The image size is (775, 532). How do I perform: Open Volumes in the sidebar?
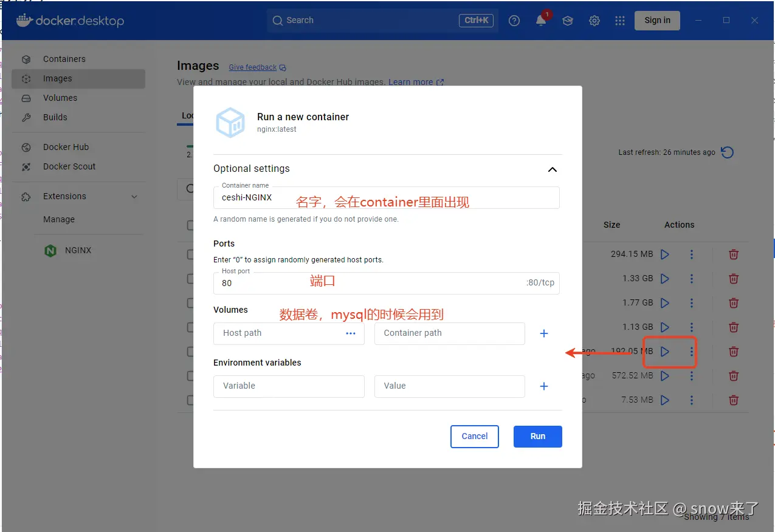click(78, 98)
